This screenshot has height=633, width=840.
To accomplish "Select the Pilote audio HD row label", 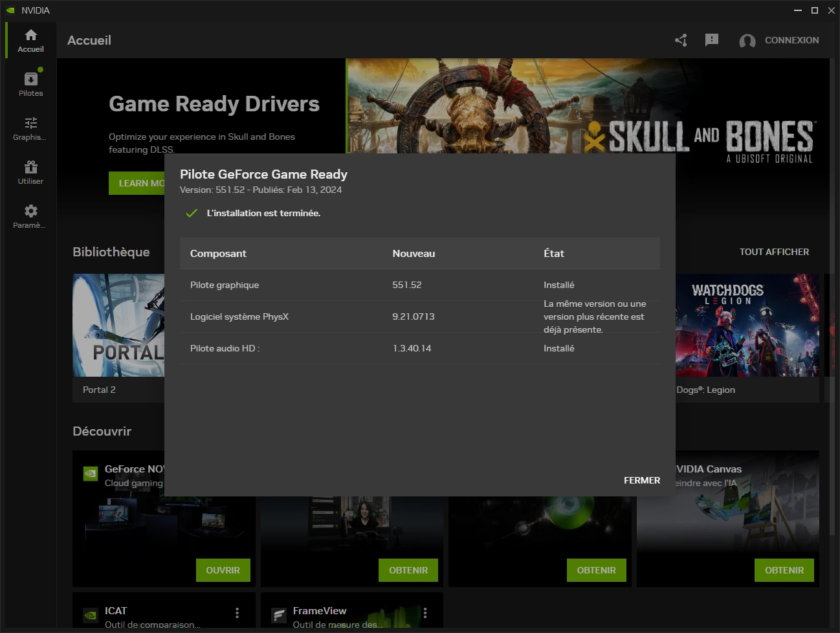I will (x=225, y=348).
